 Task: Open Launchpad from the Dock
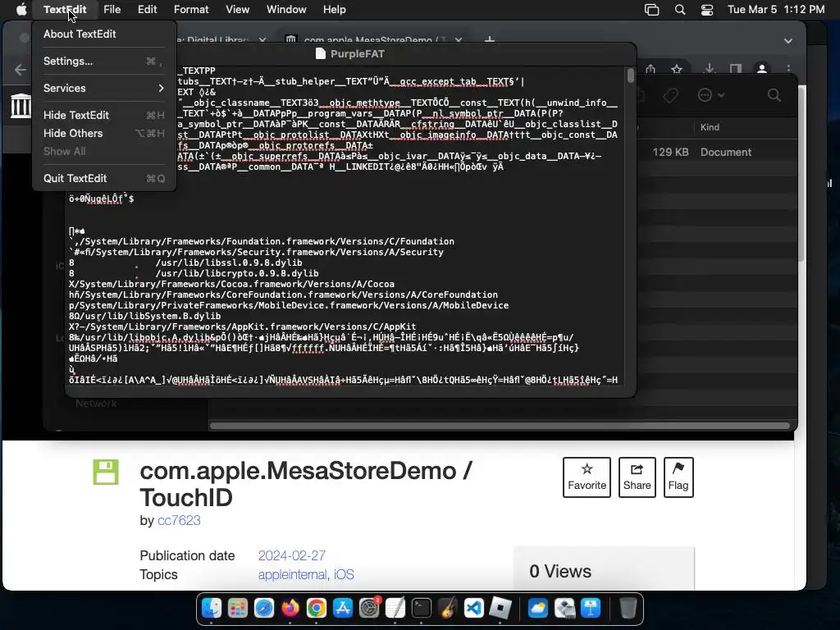coord(238,608)
